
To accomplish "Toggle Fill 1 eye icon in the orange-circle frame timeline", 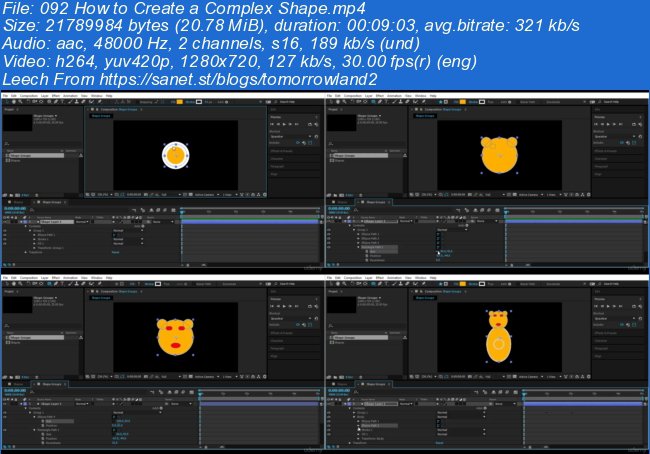I will [4, 243].
